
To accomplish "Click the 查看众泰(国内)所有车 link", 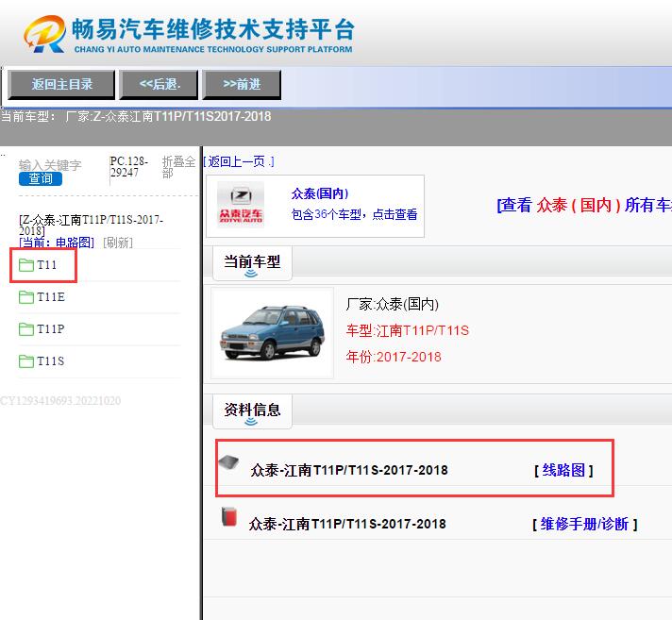I will [584, 205].
